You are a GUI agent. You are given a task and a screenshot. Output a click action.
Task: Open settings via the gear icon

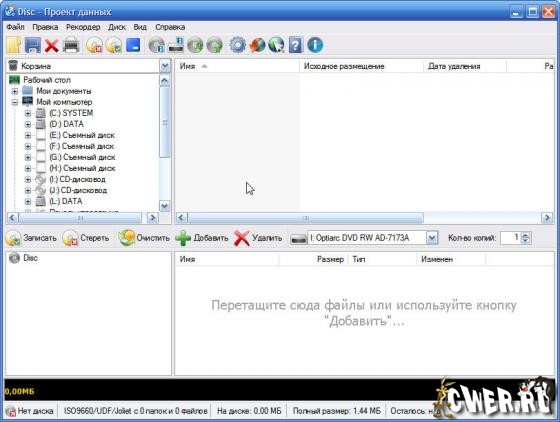pos(238,45)
